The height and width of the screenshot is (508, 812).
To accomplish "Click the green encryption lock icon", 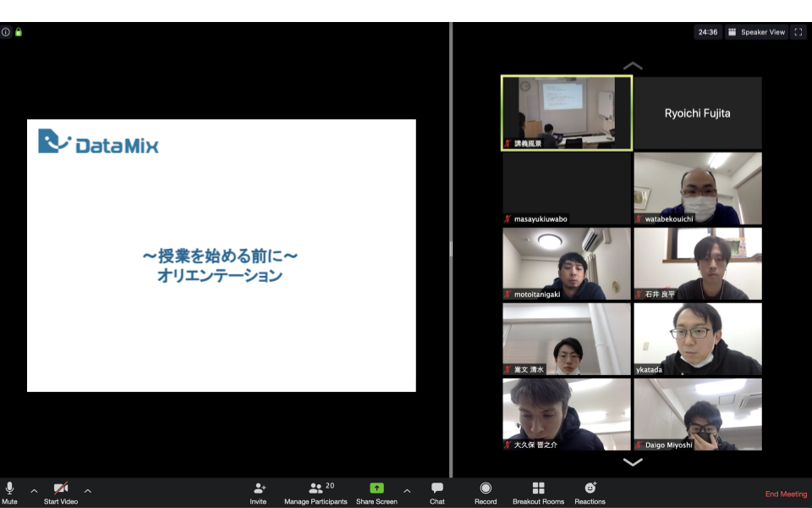I will (19, 32).
